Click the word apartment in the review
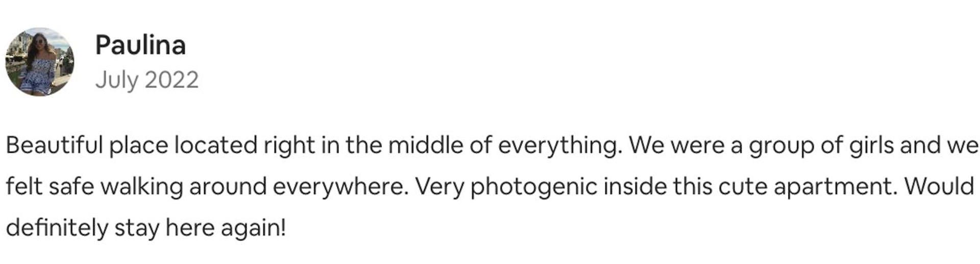Image resolution: width=980 pixels, height=264 pixels. [x=836, y=187]
